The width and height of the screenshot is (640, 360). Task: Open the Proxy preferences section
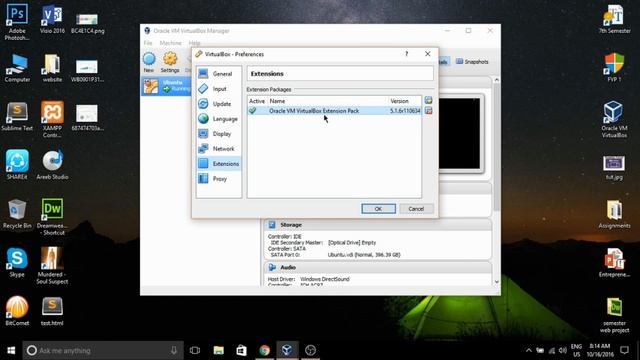(x=219, y=179)
